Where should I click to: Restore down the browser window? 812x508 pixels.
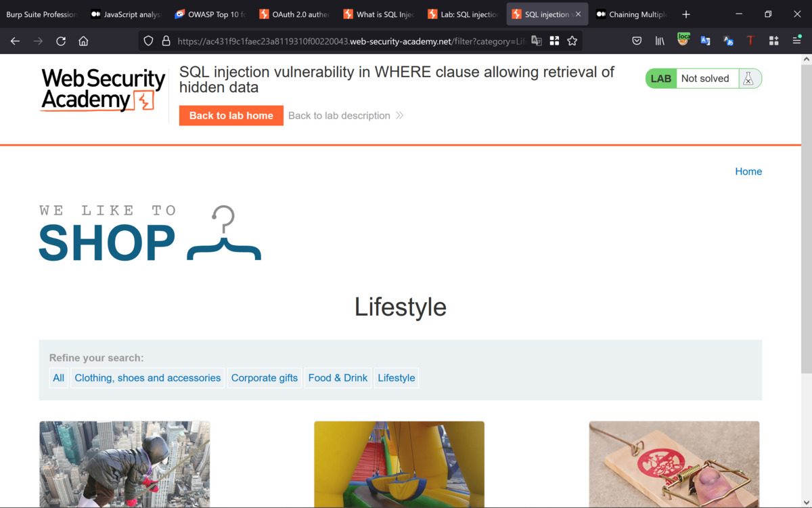tap(768, 14)
